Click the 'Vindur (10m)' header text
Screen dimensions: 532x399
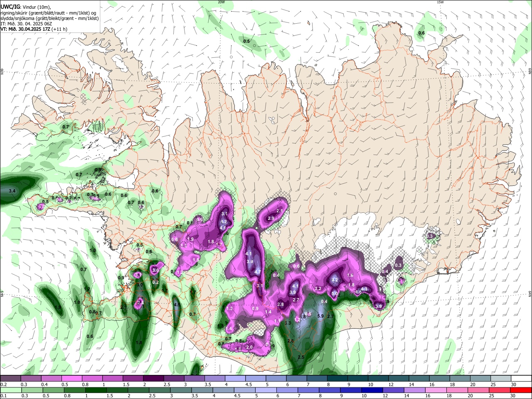tap(36, 7)
